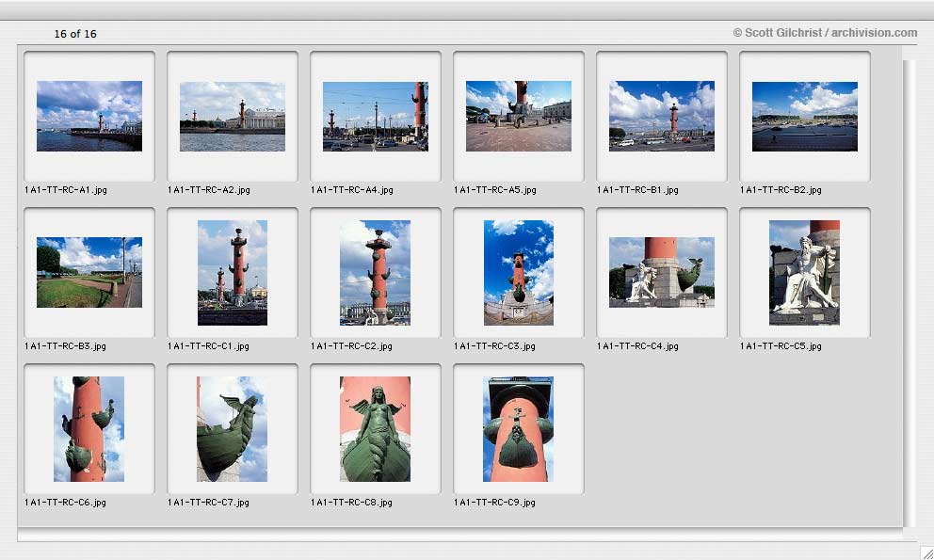934x560 pixels.
Task: Click the file name 1A1-TT-RC-B1.jpg
Action: tap(637, 190)
